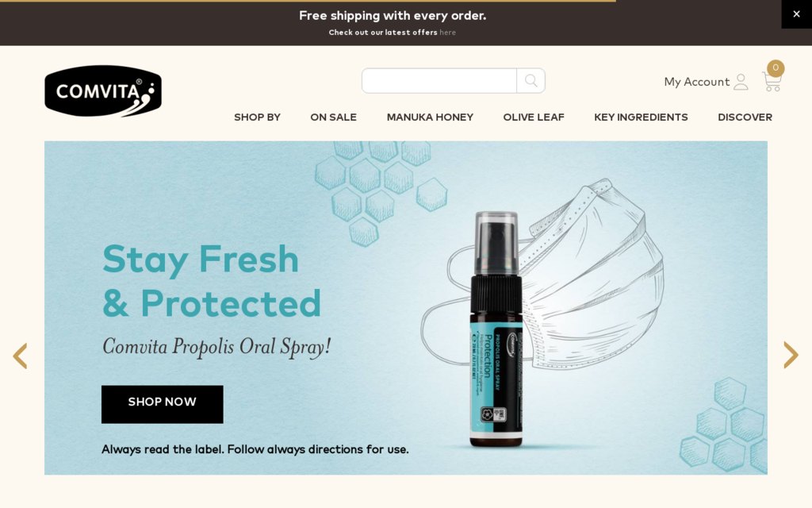Screen dimensions: 812x508
Task: Click the Propolis Oral Spray bottle image
Action: click(496, 329)
